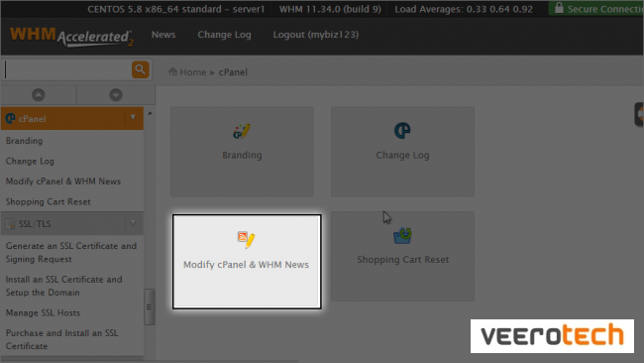Open Change Log in the top navigation

coord(224,35)
